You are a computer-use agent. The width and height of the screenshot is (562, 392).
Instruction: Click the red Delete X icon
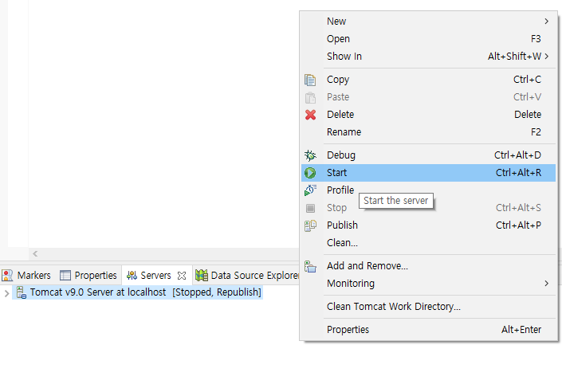[310, 115]
